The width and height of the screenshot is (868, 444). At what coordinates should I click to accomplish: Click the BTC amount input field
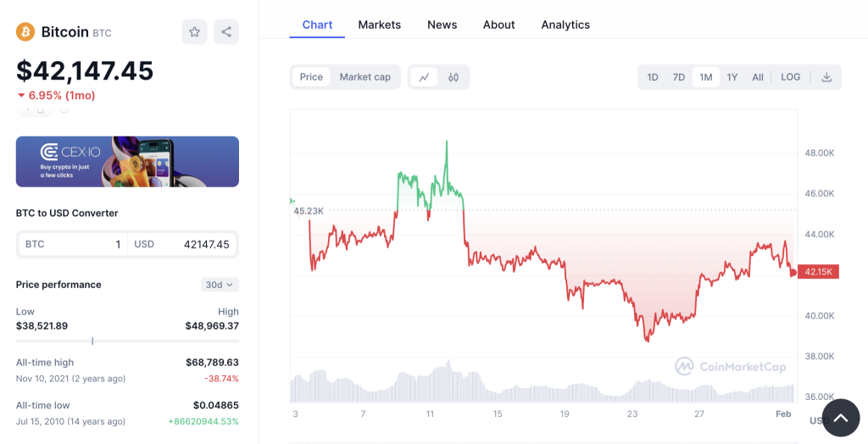[74, 244]
